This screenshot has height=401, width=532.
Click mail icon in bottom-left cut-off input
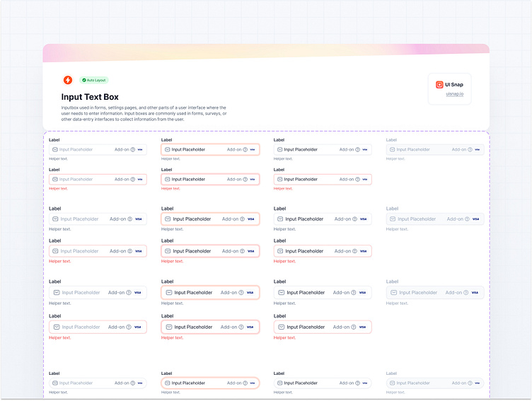click(54, 383)
